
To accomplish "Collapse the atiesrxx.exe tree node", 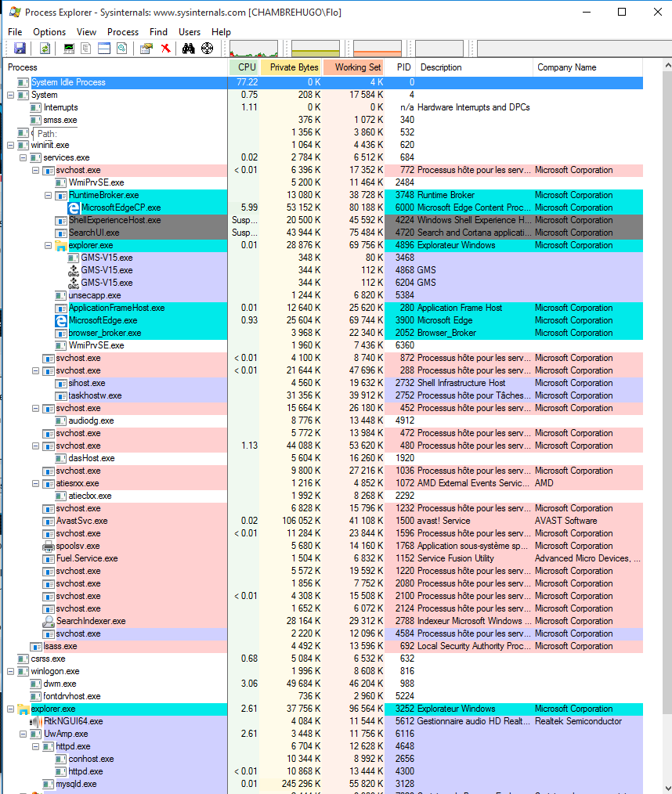I will pyautogui.click(x=35, y=484).
